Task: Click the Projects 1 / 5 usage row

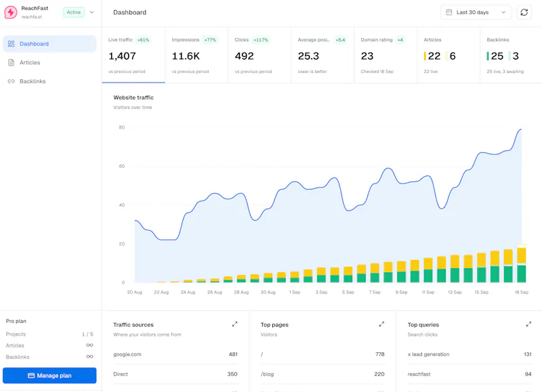Action: coord(49,334)
